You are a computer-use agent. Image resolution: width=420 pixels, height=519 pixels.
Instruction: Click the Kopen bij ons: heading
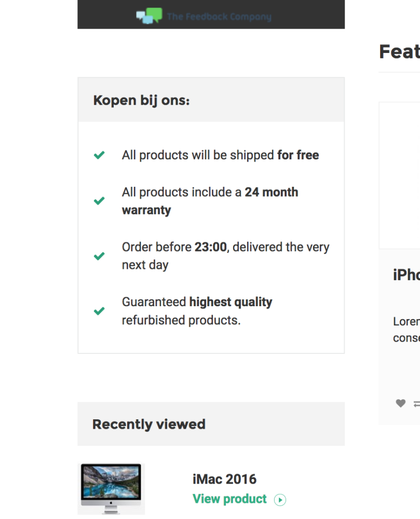[x=141, y=100]
